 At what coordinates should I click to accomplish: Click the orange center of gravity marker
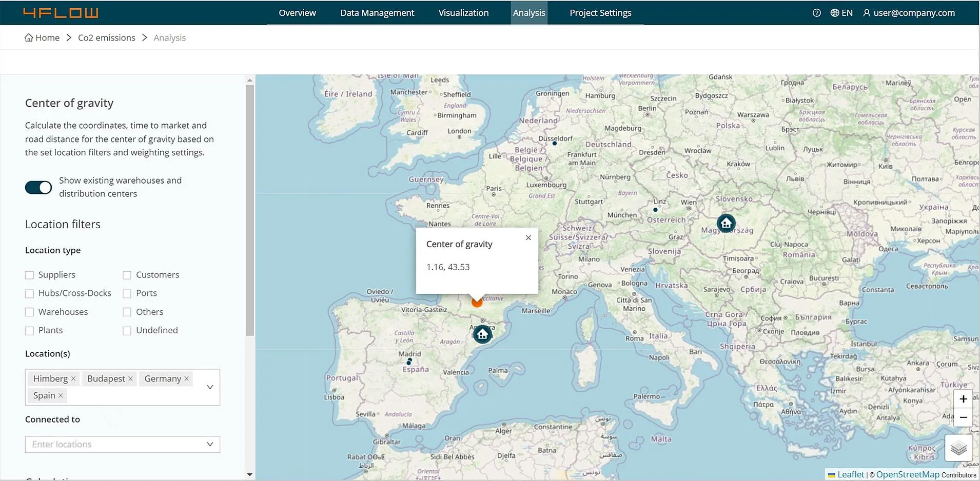(477, 302)
